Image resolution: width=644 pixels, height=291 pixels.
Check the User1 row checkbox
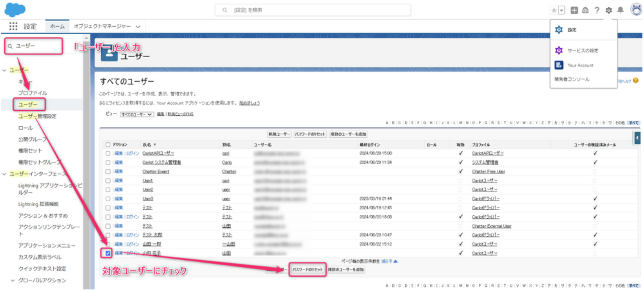108,181
